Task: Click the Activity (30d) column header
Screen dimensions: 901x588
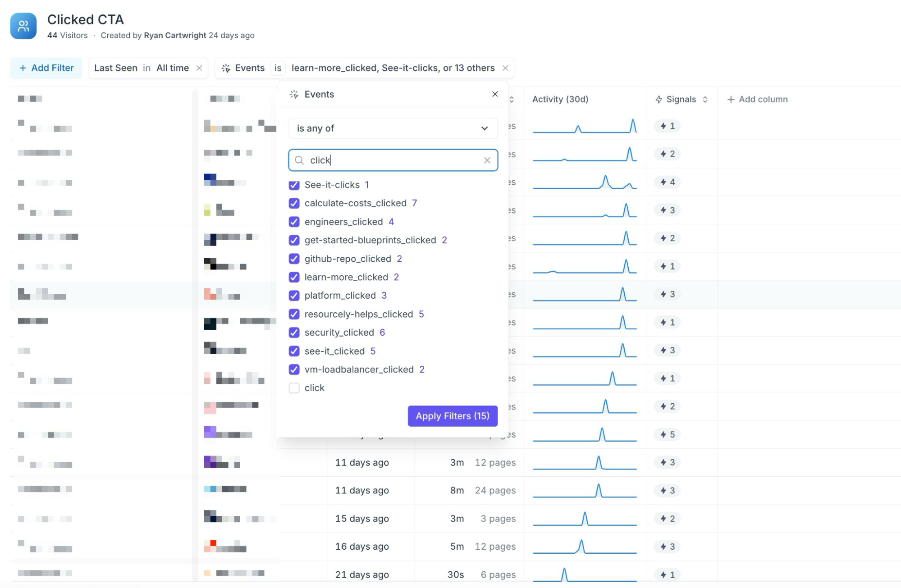Action: [560, 100]
